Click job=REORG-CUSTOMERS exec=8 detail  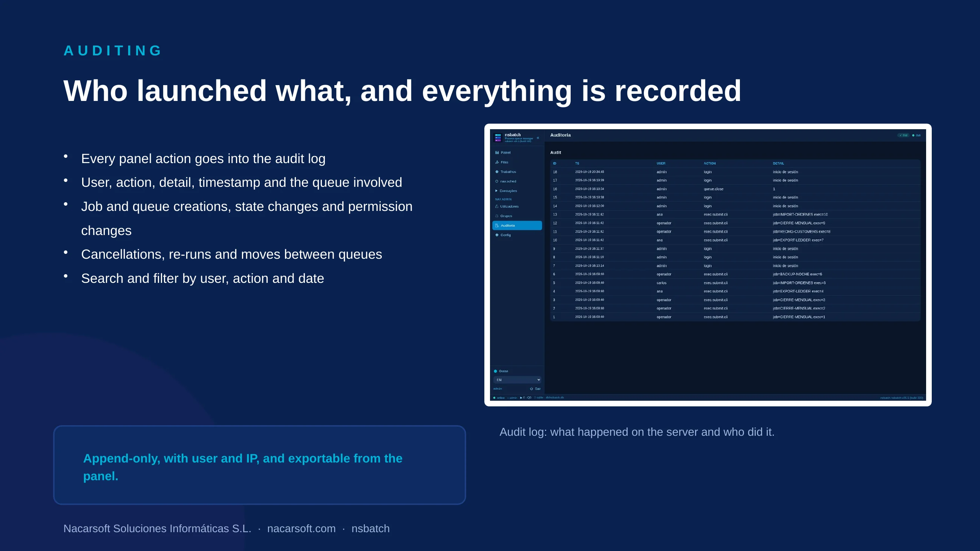[801, 232]
